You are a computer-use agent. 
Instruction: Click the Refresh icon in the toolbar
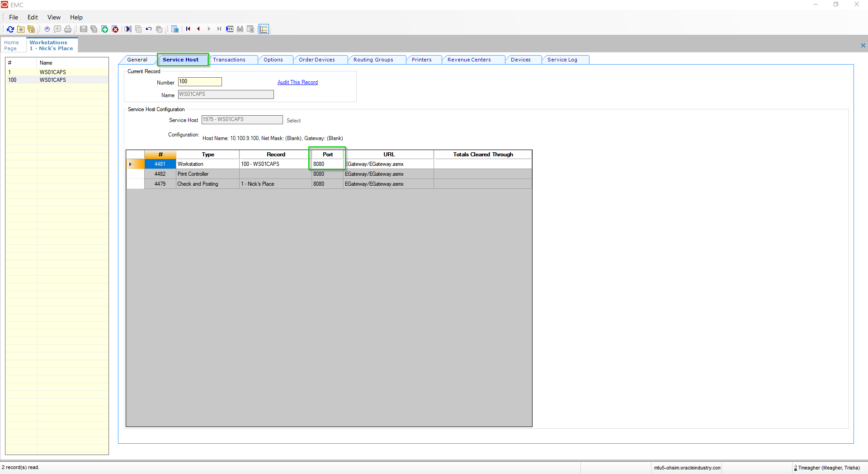point(10,29)
